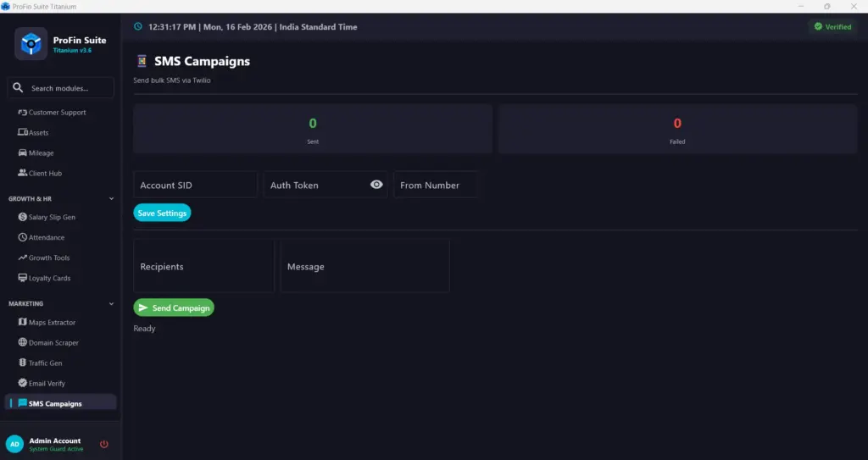
Task: Click the Account SID field
Action: (x=196, y=185)
